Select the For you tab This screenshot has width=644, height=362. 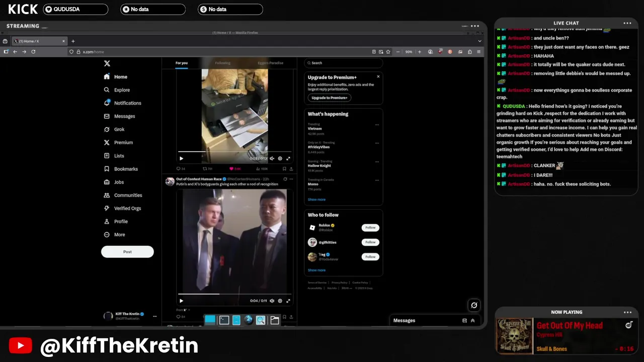182,63
